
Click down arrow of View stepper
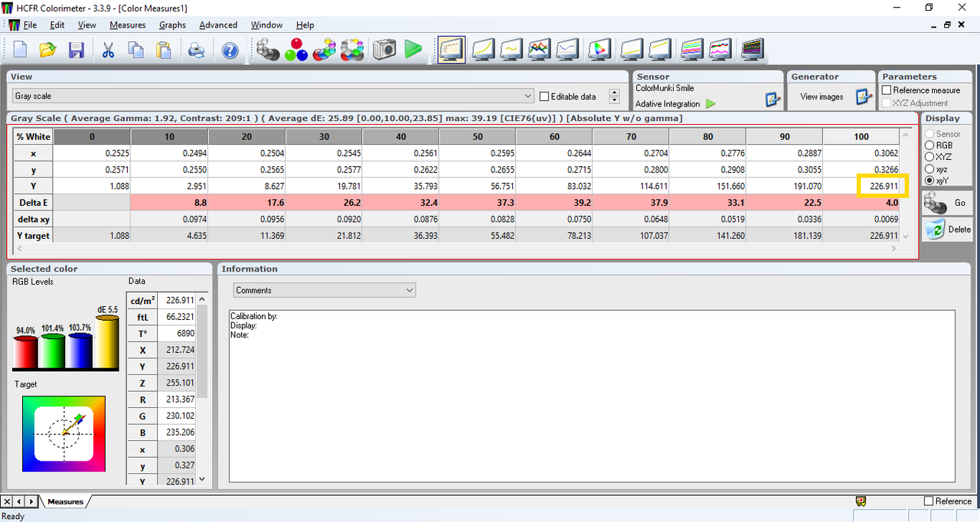613,100
